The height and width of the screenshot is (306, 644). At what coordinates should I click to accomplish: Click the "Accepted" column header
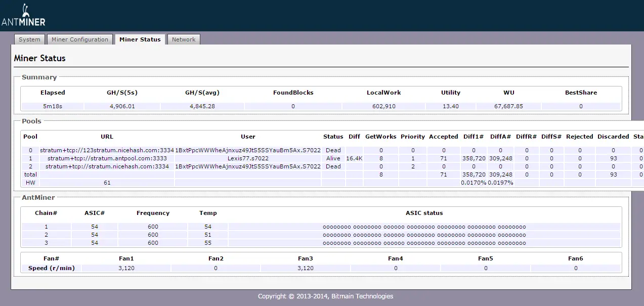coord(444,137)
